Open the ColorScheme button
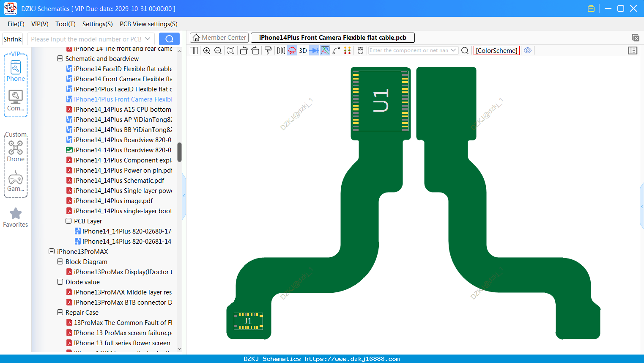Image resolution: width=644 pixels, height=363 pixels. pos(496,50)
